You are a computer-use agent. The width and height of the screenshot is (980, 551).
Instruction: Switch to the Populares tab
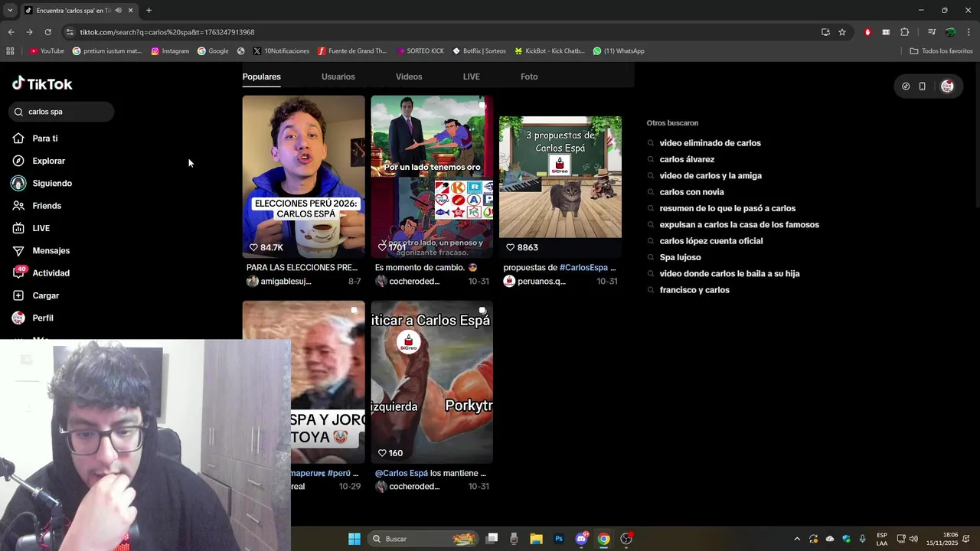262,77
